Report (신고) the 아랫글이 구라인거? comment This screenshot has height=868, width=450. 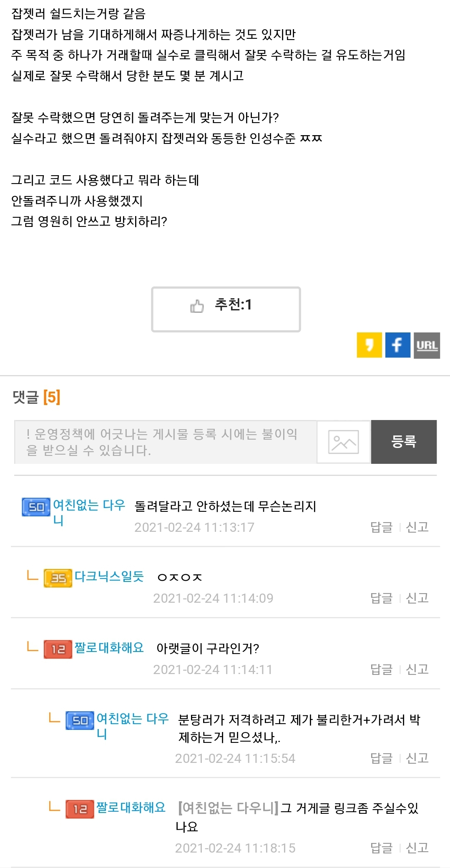point(417,669)
